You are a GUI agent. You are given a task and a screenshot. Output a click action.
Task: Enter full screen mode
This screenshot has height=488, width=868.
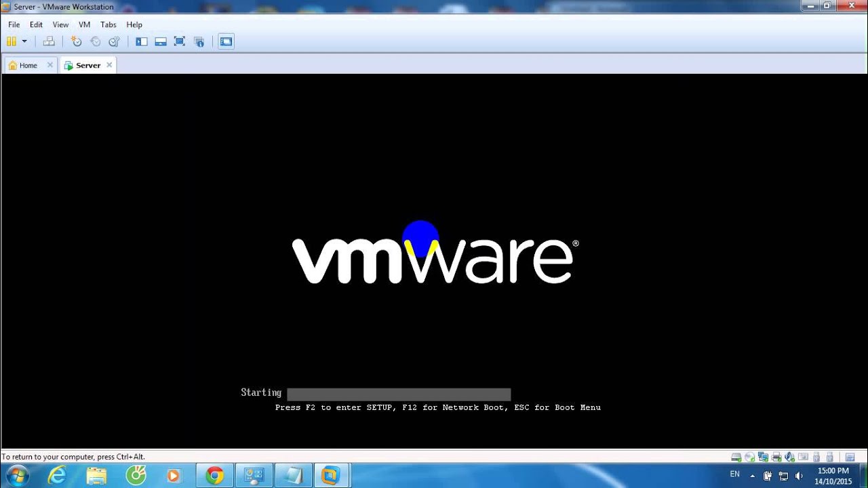180,41
